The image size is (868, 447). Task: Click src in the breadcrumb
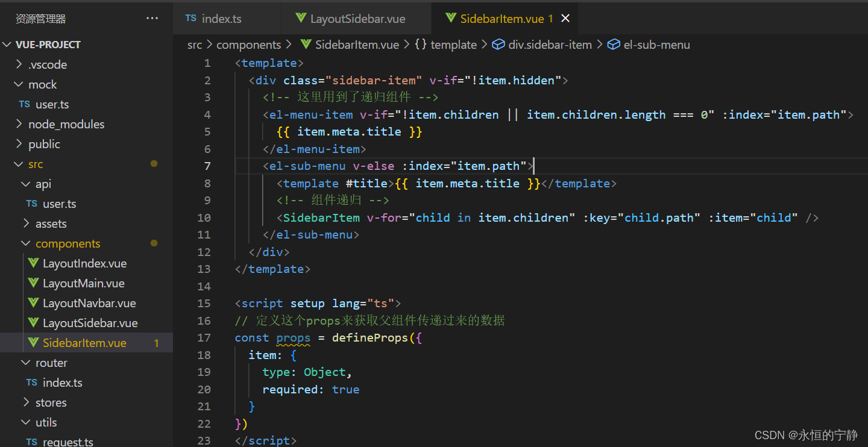pyautogui.click(x=195, y=45)
